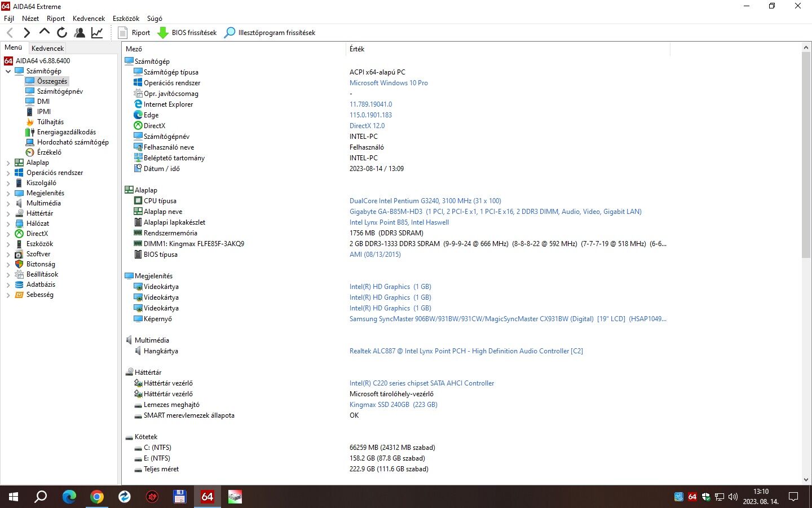This screenshot has height=508, width=812.
Task: Open DirectX 12.0 link
Action: [367, 126]
